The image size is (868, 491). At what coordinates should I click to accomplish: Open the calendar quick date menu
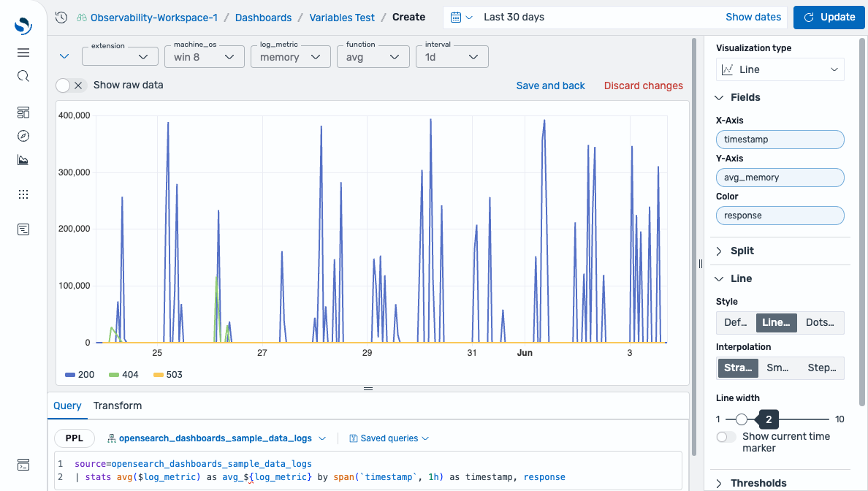[x=461, y=17]
